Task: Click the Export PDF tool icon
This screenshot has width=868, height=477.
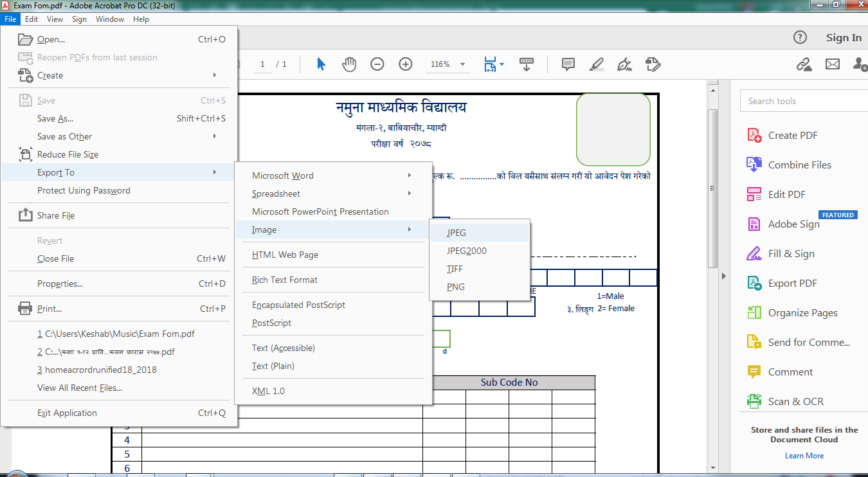Action: (x=754, y=283)
